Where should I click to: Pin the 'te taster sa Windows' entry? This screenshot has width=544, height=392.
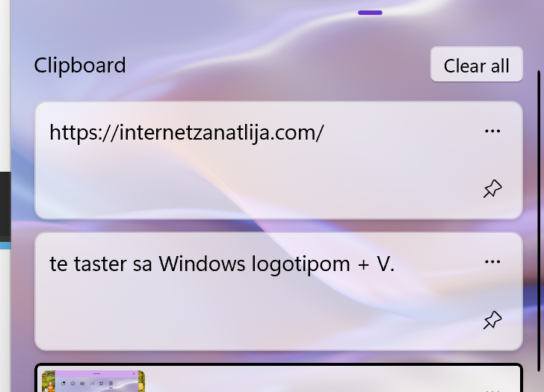coord(492,320)
